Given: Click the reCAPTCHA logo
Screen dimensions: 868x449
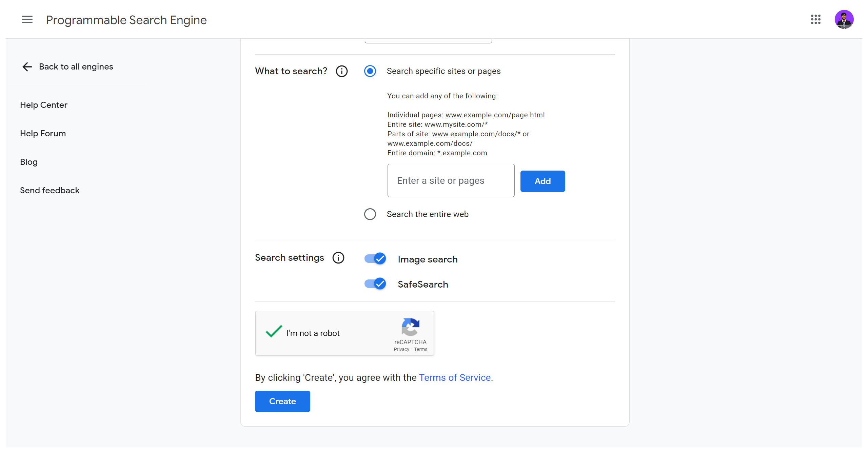Looking at the screenshot, I should [410, 328].
